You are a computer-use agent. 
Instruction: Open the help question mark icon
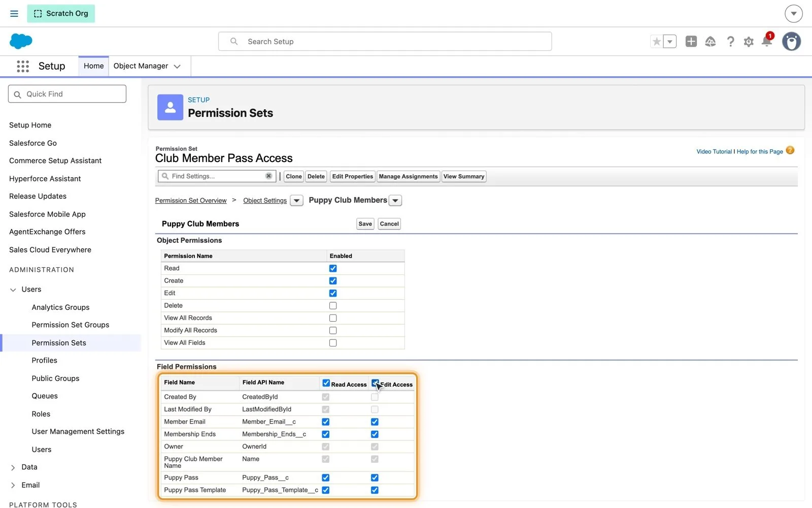730,42
